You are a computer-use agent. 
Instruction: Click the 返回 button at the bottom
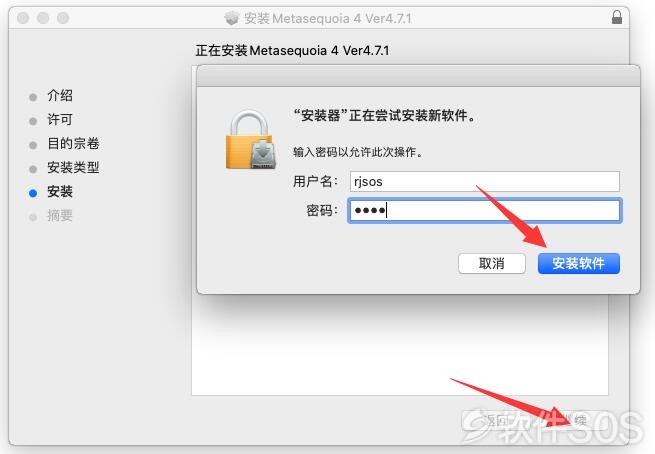click(496, 420)
